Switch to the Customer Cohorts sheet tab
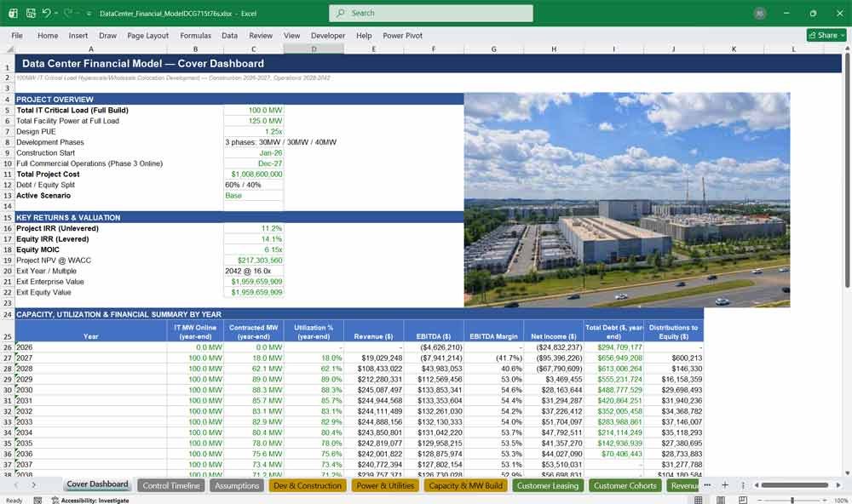The width and height of the screenshot is (852, 504). [625, 485]
